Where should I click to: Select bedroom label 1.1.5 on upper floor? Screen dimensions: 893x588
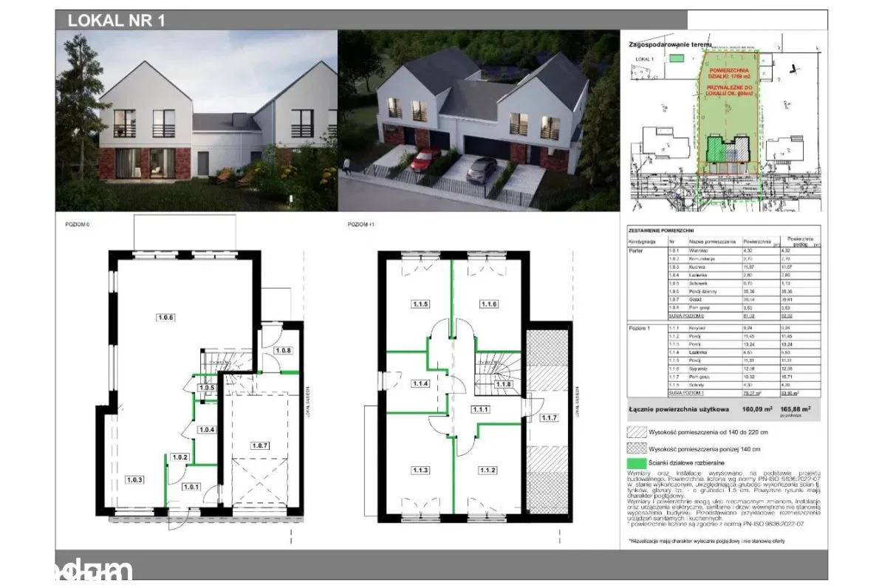click(x=420, y=304)
